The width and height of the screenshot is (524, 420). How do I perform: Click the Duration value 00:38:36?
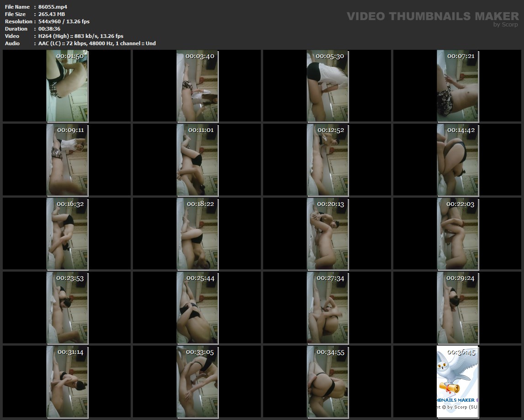point(49,29)
